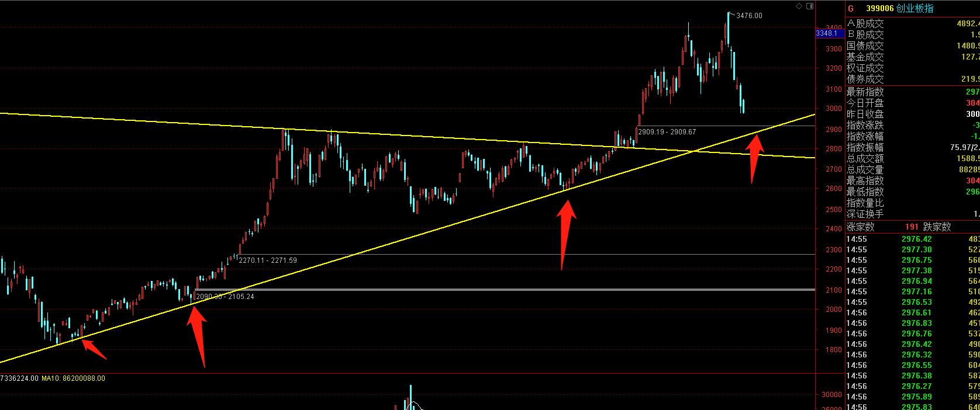980x410 pixels.
Task: Click the 最高指数 row label
Action: click(x=865, y=181)
